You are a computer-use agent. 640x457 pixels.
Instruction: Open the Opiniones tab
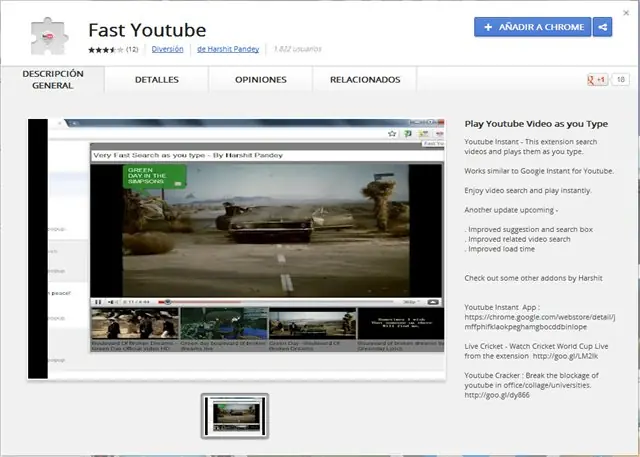pos(261,80)
